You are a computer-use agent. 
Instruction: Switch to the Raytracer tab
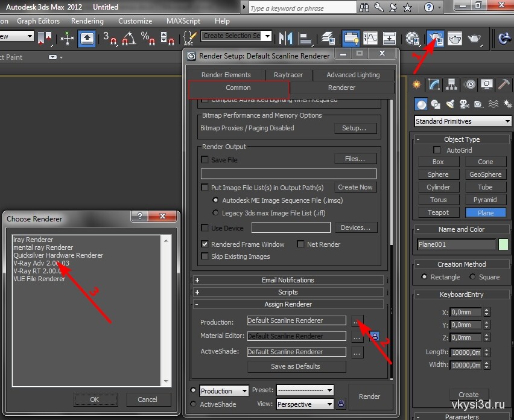[288, 75]
